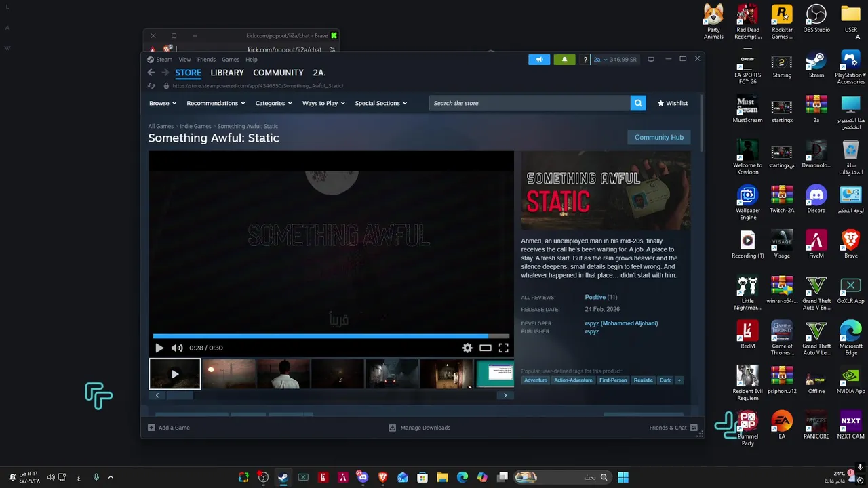Viewport: 868px width, 488px height.
Task: Click the Add a Game plus icon
Action: click(x=151, y=428)
